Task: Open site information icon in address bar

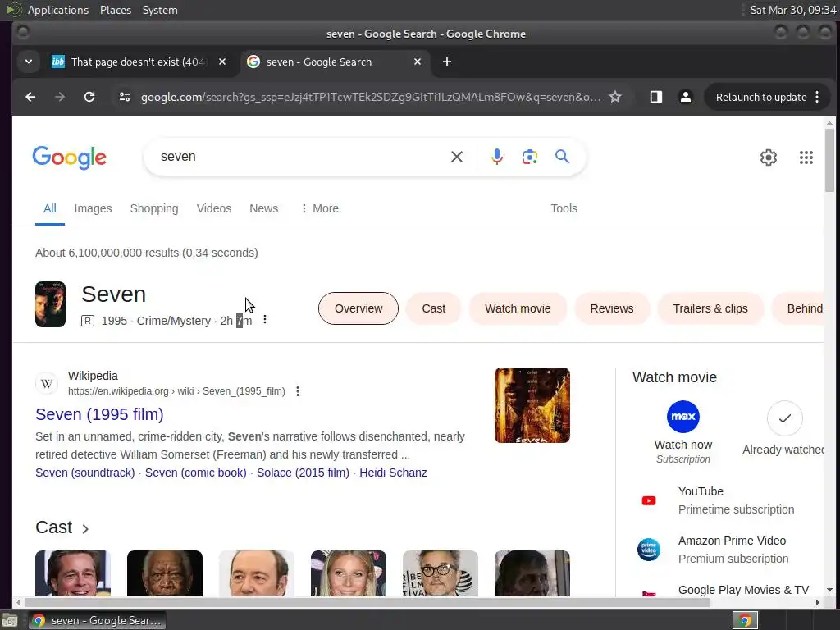Action: pos(125,97)
